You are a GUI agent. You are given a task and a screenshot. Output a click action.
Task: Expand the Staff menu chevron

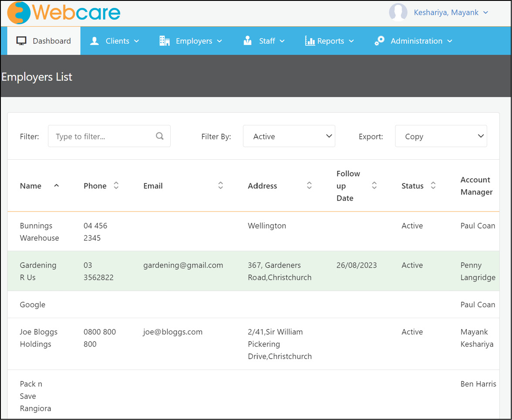pyautogui.click(x=282, y=41)
